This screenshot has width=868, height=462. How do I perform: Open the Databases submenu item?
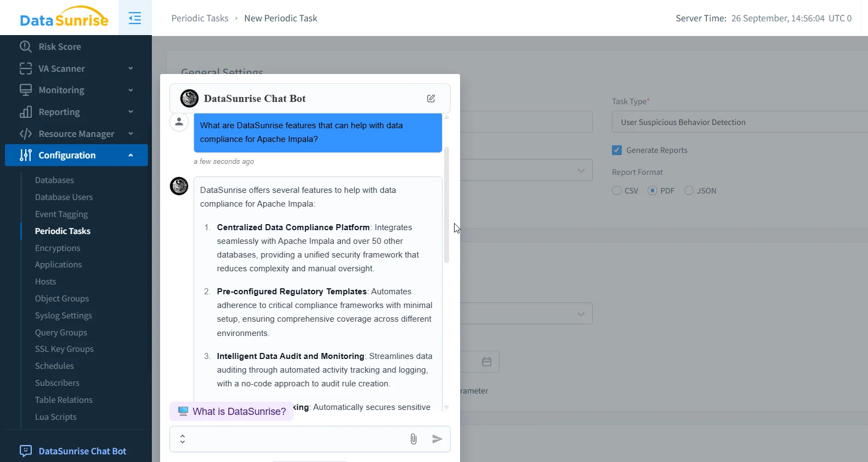tap(54, 180)
